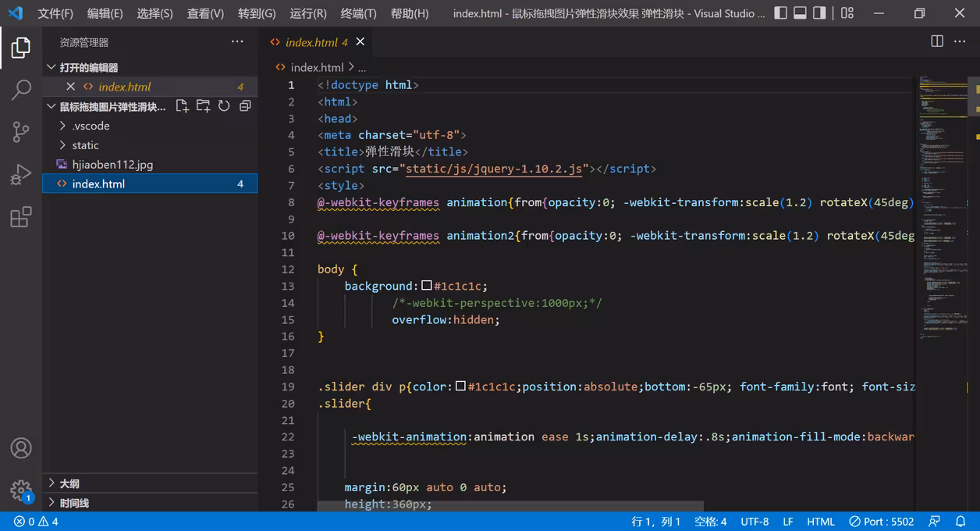Image resolution: width=980 pixels, height=531 pixels.
Task: Restore down the VS Code window
Action: point(919,13)
